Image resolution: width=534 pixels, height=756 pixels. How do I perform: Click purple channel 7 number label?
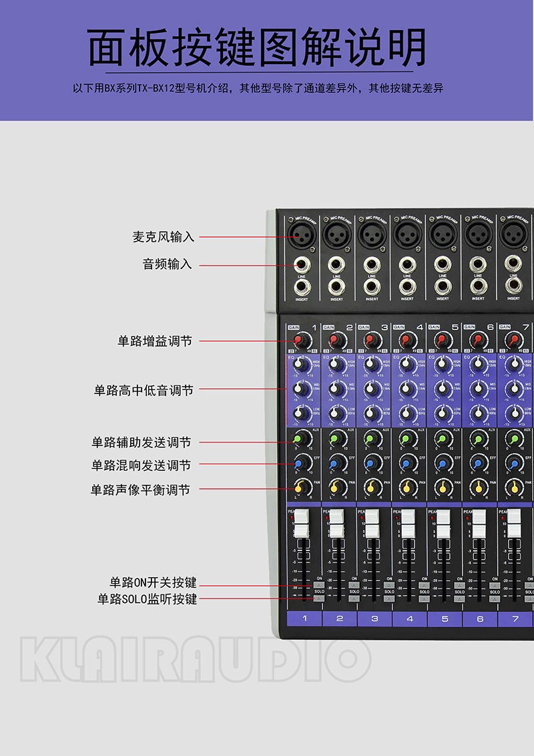(x=515, y=619)
